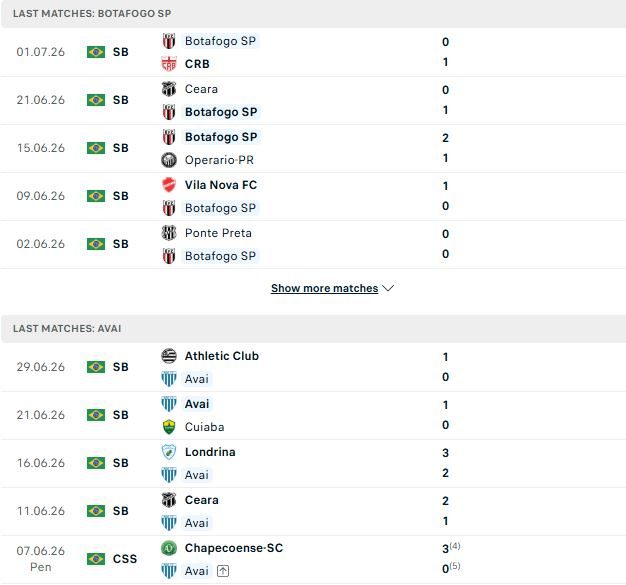Click the Brazil flag on the 01.07.26 match
This screenshot has height=585, width=626.
pyautogui.click(x=96, y=52)
